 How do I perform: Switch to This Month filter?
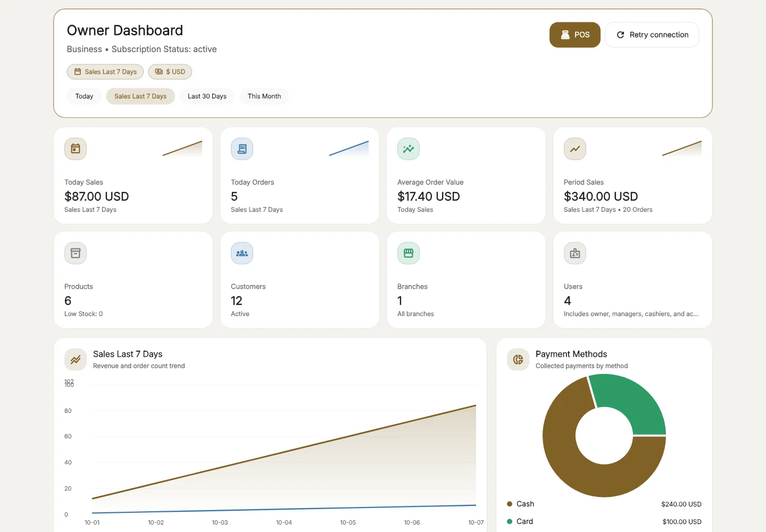tap(264, 96)
